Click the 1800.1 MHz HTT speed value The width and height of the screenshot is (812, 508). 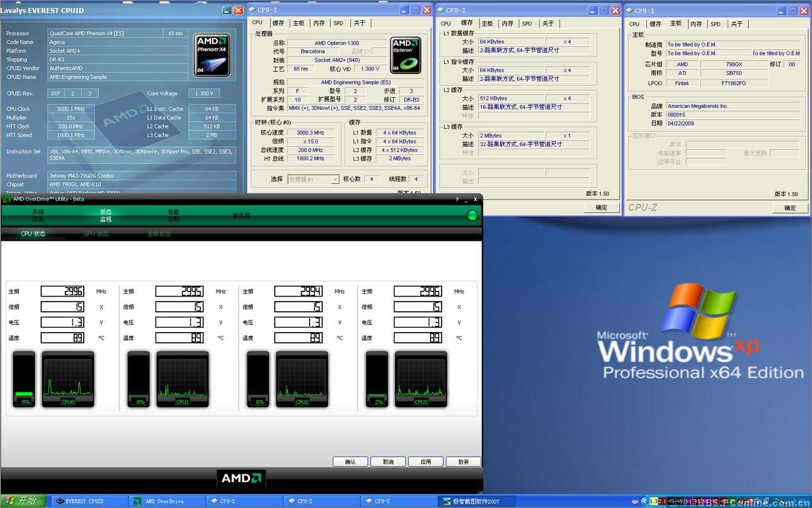tap(70, 135)
